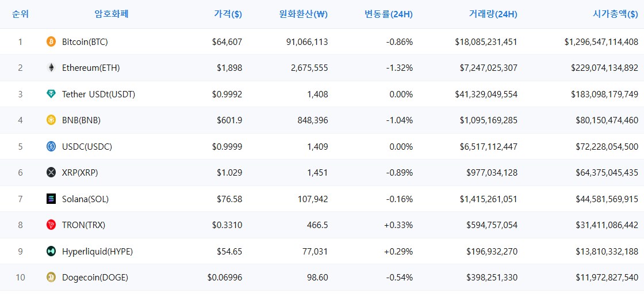This screenshot has height=296, width=644.
Task: Open the XRP(XRP) name link
Action: click(x=80, y=173)
